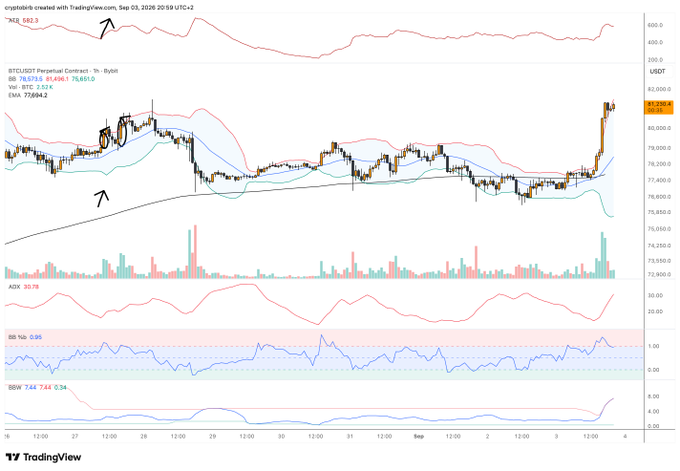Click the 30.00 label on ADX scale
Screen dimensions: 680x471
coord(655,295)
